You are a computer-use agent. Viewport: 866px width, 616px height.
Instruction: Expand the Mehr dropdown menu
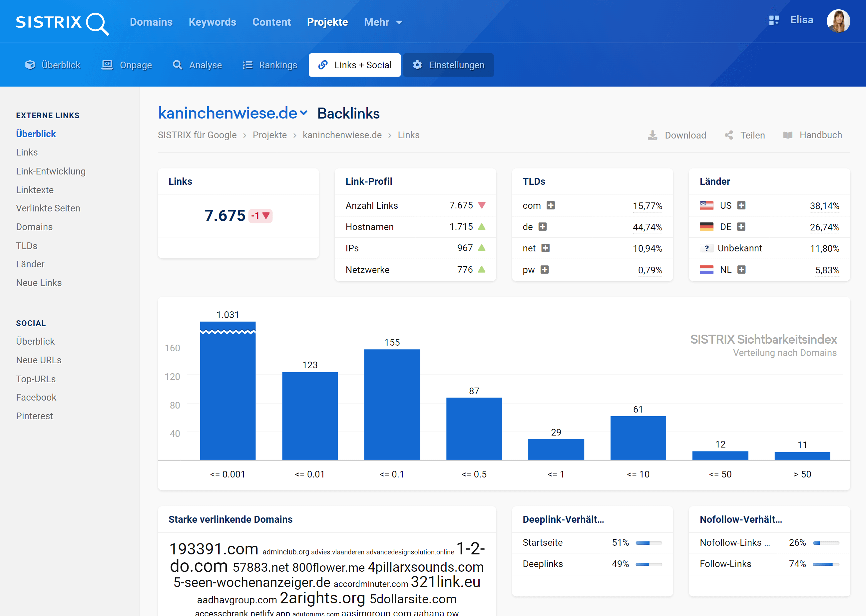pos(383,22)
